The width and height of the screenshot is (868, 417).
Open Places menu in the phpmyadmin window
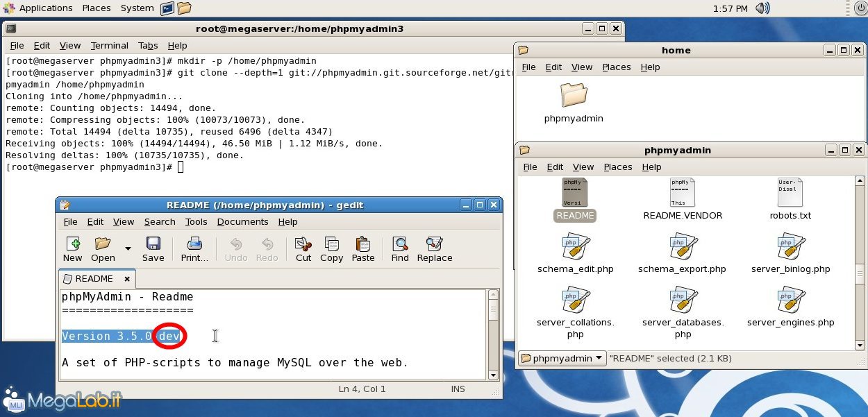click(x=617, y=167)
